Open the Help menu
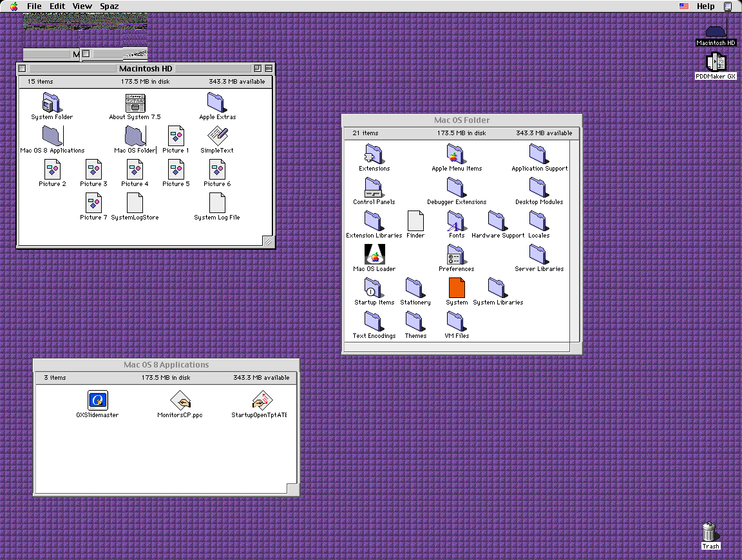The width and height of the screenshot is (742, 560). [x=705, y=6]
